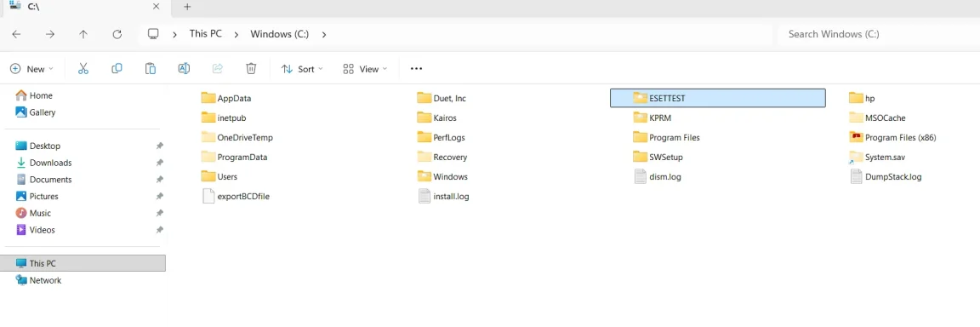
Task: Select the System.sav shortcut folder icon
Action: pyautogui.click(x=856, y=157)
